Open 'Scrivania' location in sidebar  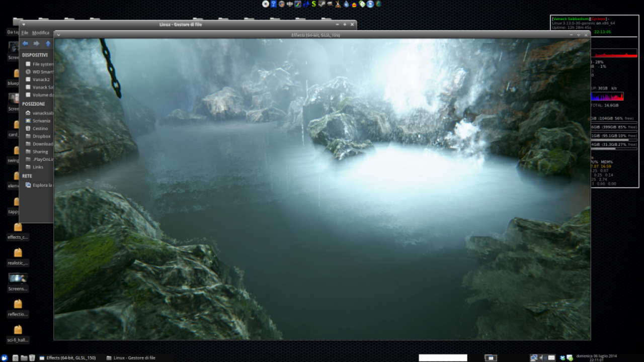pyautogui.click(x=38, y=121)
